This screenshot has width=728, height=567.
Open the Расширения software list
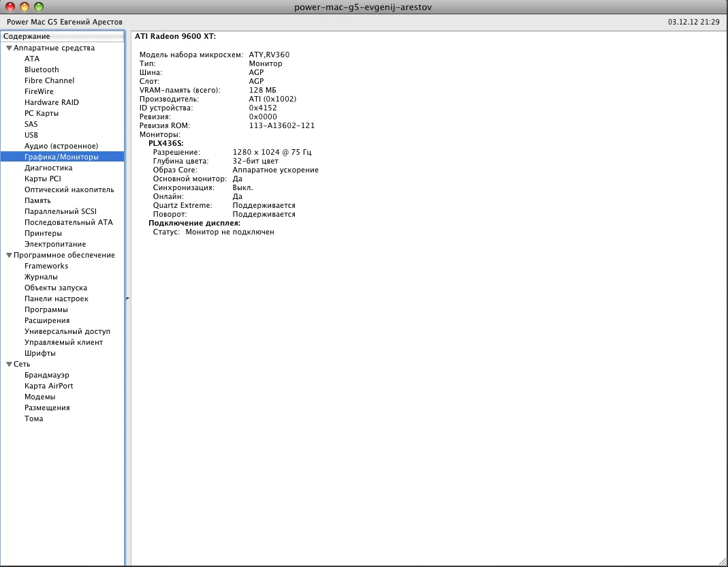click(x=47, y=320)
